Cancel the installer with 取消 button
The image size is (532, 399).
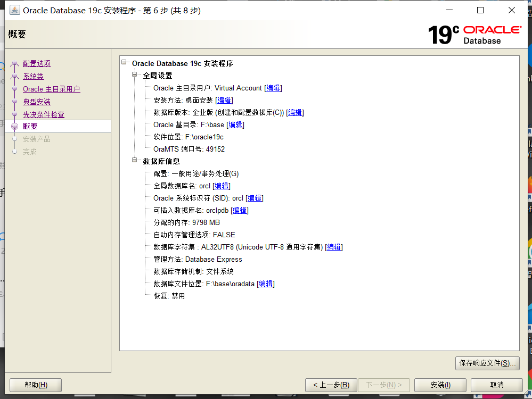tap(497, 385)
